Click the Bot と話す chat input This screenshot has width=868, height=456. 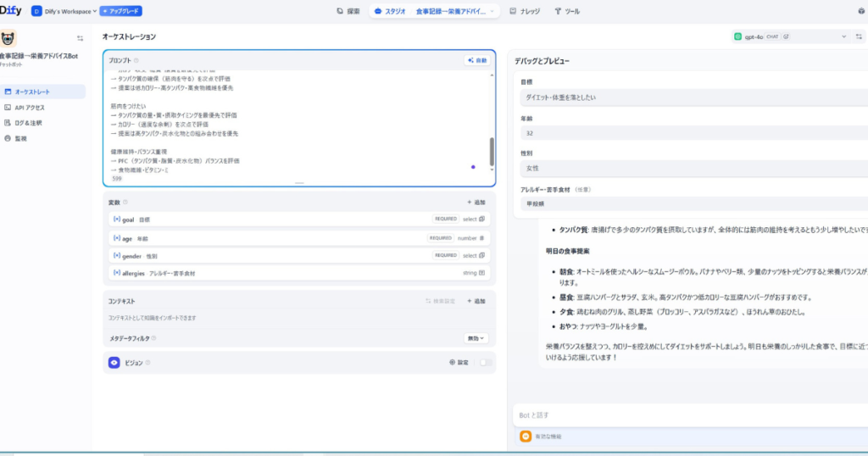pyautogui.click(x=691, y=415)
